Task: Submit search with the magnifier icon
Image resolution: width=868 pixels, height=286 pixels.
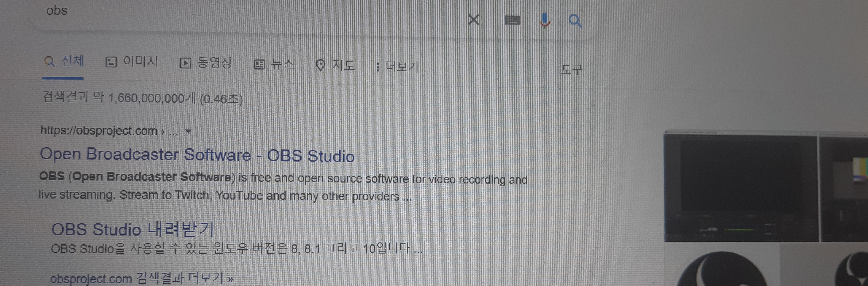Action: [x=575, y=21]
